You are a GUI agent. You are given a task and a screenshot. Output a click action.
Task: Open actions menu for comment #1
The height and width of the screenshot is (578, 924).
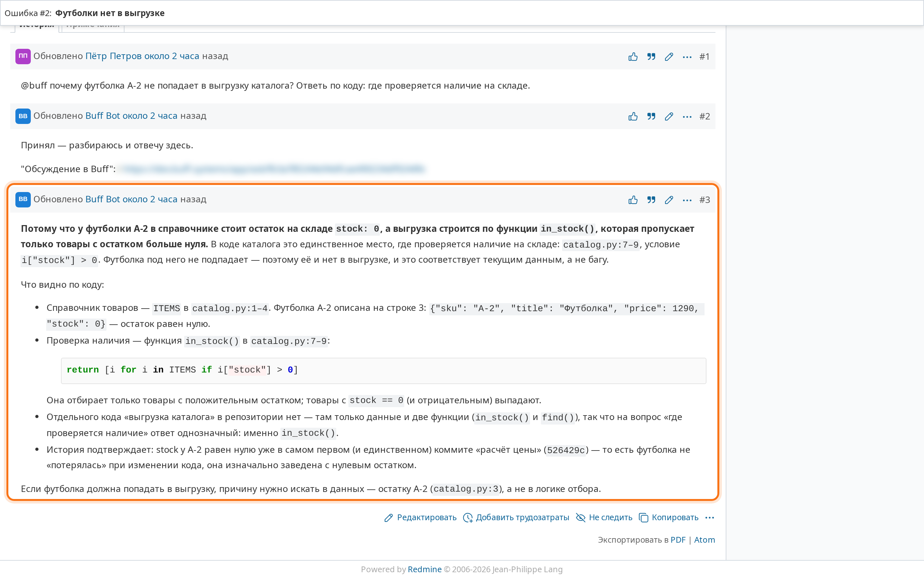(x=687, y=57)
